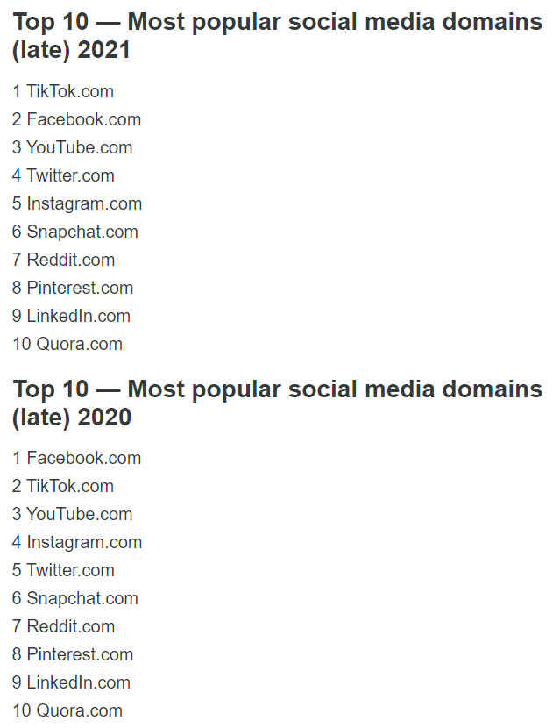Select Twitter.com ranked 5 in 2020

[x=70, y=570]
